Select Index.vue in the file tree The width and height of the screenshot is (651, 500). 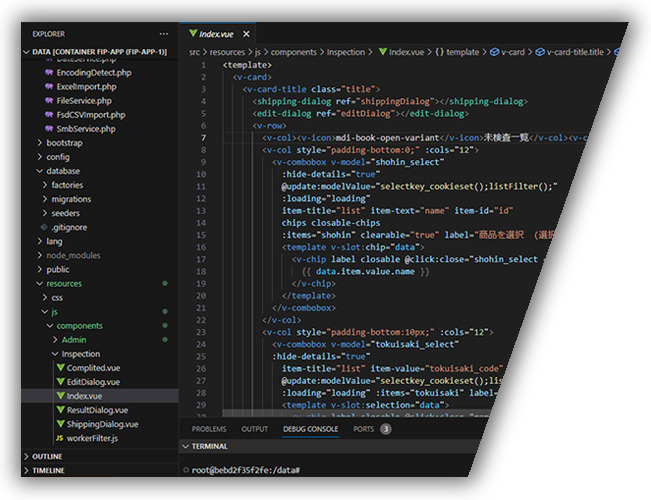100,396
